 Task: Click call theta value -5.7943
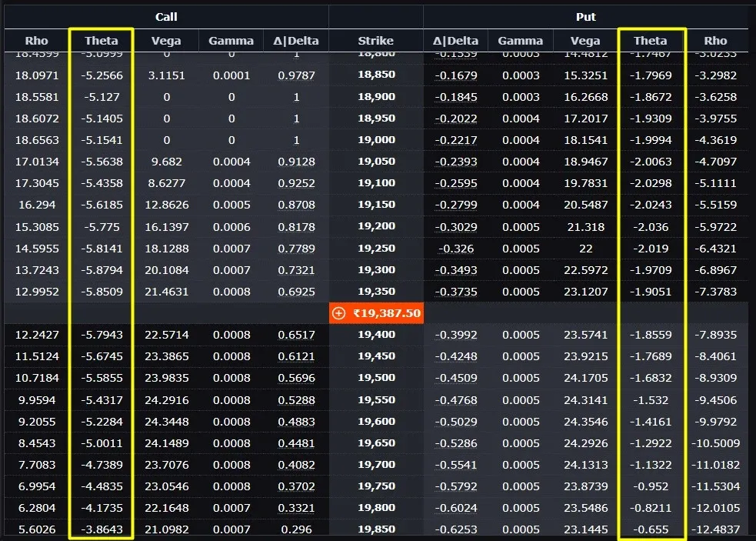click(102, 335)
